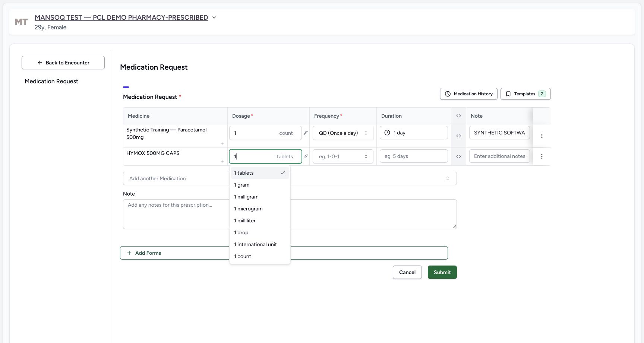Select '1 gram' from dosage options
644x343 pixels.
(x=260, y=185)
